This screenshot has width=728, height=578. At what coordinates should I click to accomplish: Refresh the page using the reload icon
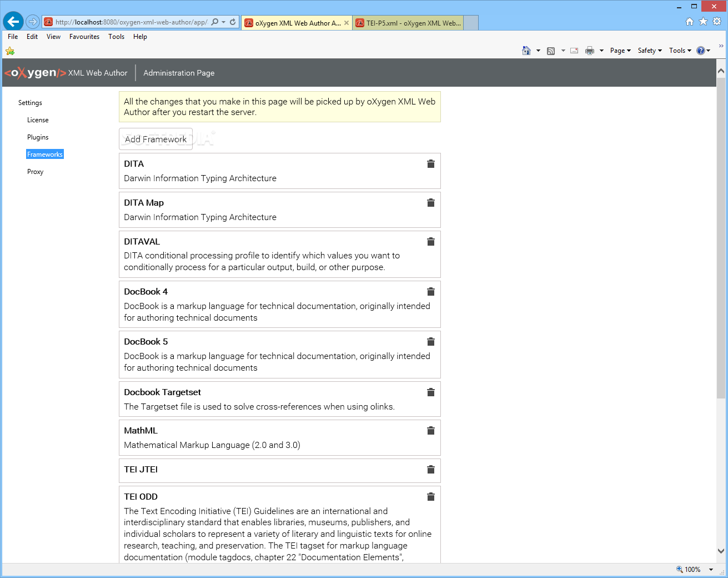(233, 22)
